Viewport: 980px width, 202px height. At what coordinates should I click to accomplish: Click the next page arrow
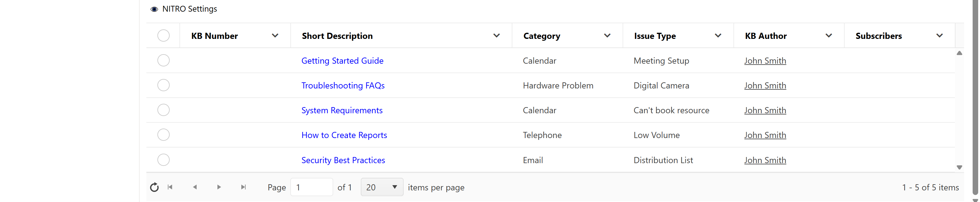(219, 187)
